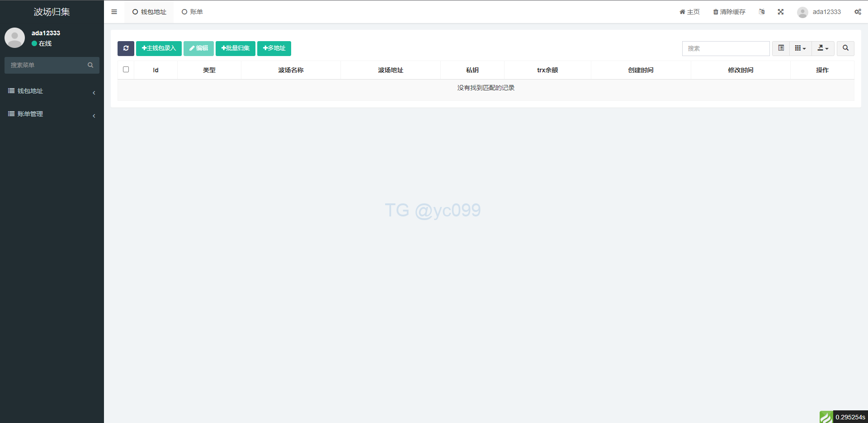Image resolution: width=868 pixels, height=423 pixels.
Task: Select the 钱包地址 tab
Action: click(x=149, y=12)
